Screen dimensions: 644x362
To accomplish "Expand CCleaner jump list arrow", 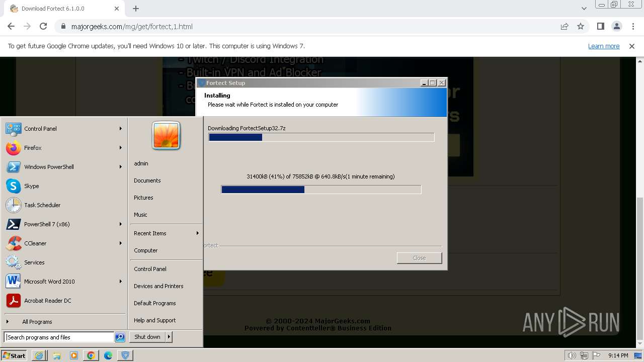I will (121, 243).
